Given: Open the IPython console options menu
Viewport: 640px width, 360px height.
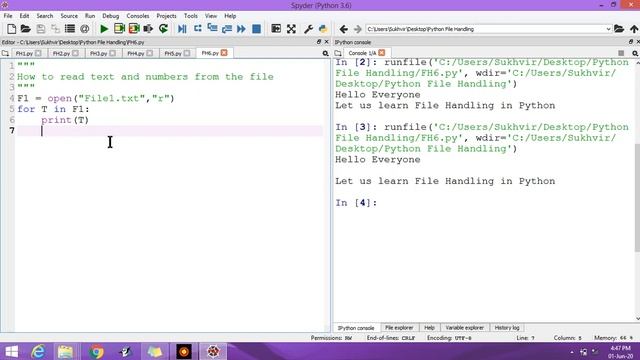Looking at the screenshot, I should pyautogui.click(x=635, y=53).
